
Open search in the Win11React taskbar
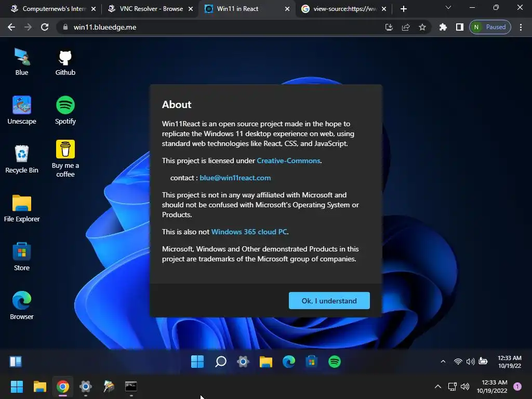(x=220, y=362)
